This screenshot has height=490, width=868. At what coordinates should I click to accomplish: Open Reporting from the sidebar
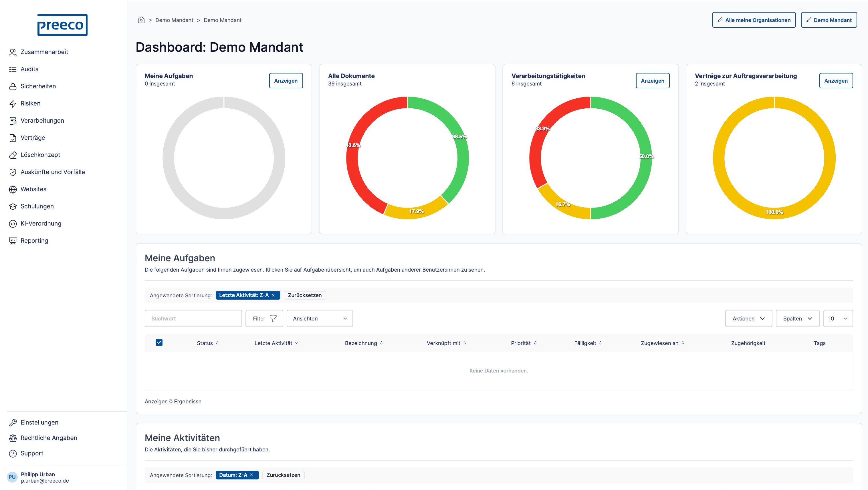[13, 240]
